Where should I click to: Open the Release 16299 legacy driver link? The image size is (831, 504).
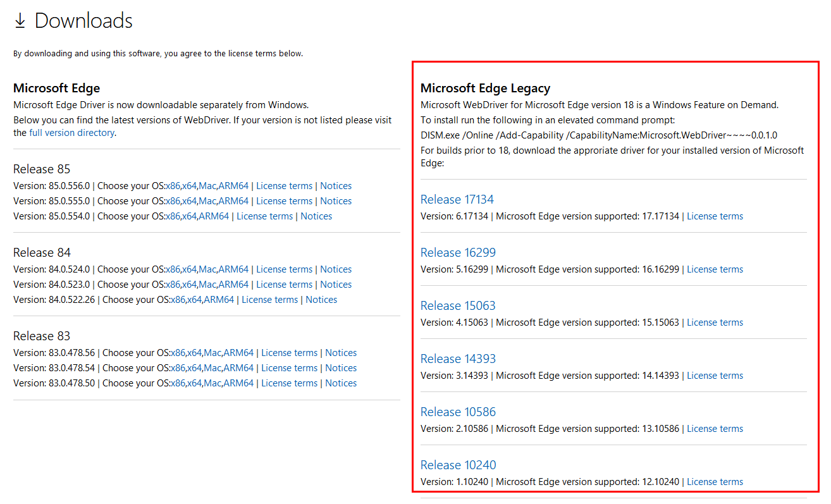click(458, 252)
